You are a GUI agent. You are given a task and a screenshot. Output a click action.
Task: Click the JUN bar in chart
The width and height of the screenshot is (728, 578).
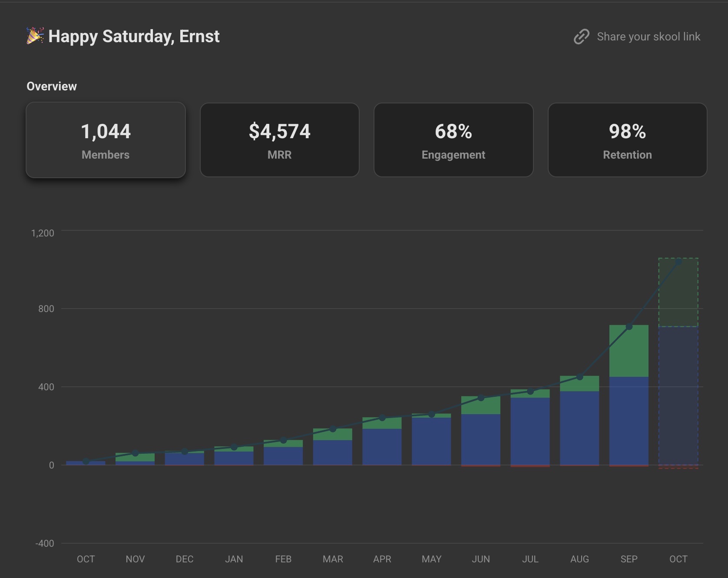point(480,431)
